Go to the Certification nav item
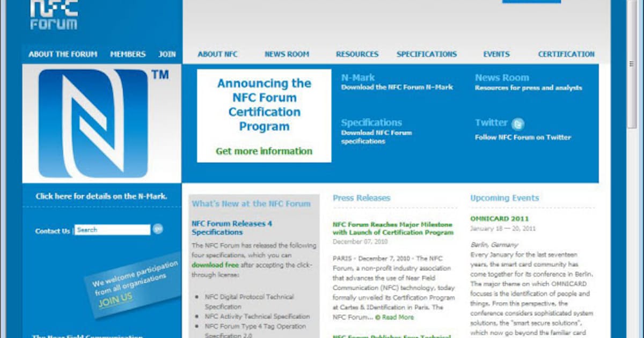 coord(566,54)
